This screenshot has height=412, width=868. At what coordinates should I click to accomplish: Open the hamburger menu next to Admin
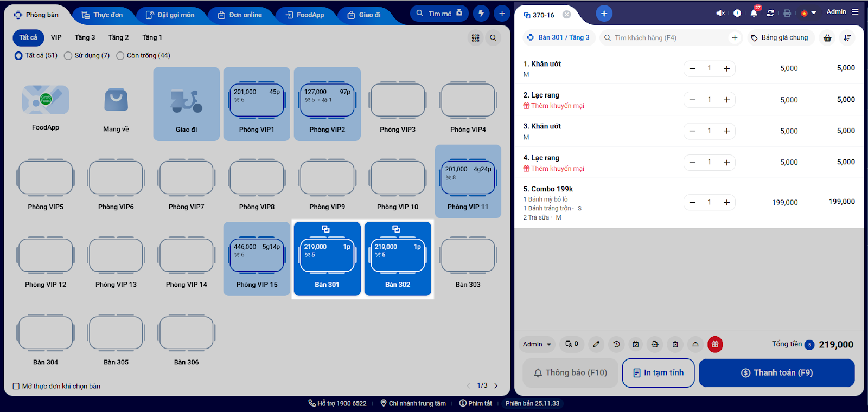pyautogui.click(x=855, y=12)
